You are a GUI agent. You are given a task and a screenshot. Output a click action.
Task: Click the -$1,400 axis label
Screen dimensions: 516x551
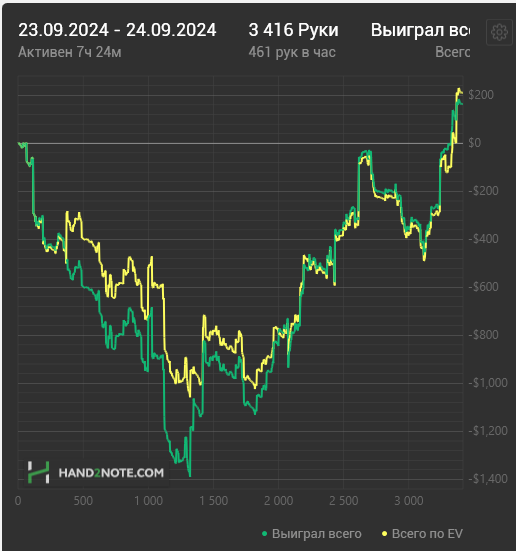point(488,479)
